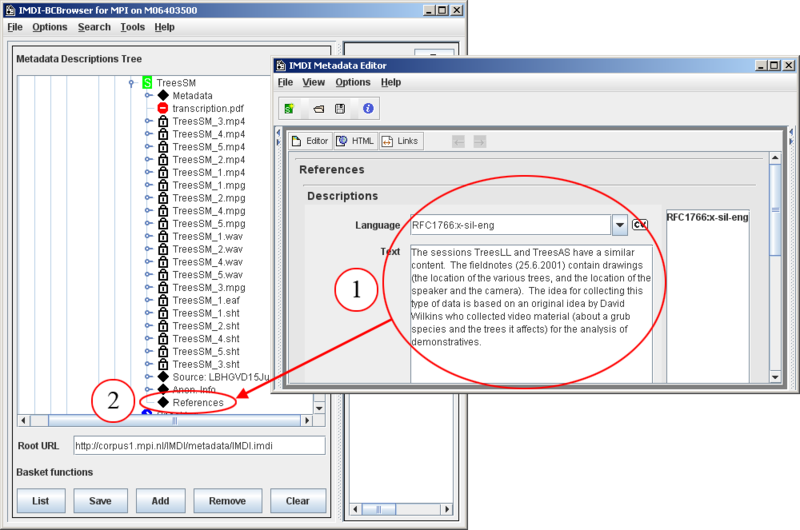
Task: Click the Clear basket button
Action: coord(297,501)
